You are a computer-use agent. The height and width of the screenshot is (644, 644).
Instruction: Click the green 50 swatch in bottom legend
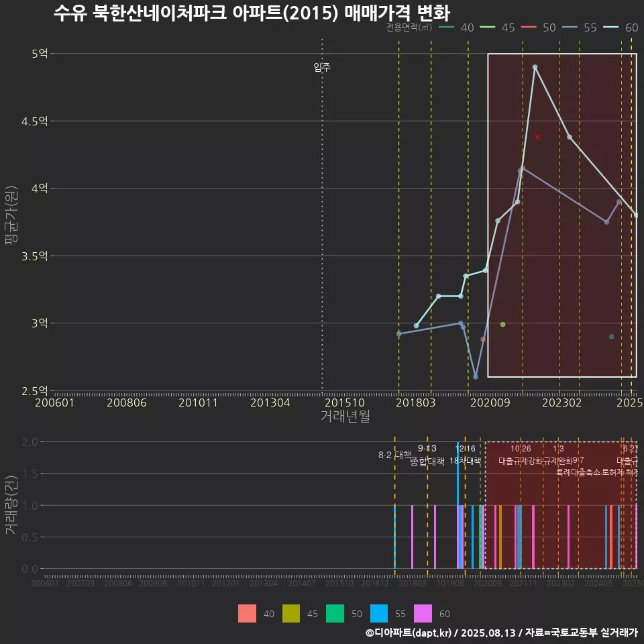click(335, 613)
